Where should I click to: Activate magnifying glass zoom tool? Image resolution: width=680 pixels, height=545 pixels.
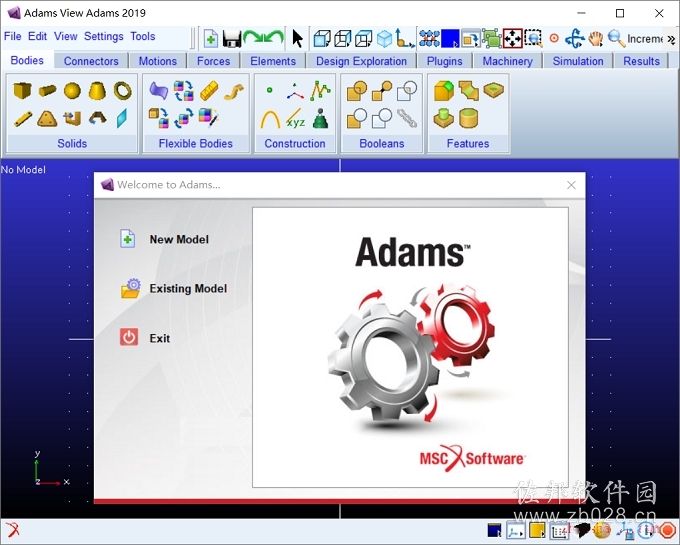coord(616,39)
